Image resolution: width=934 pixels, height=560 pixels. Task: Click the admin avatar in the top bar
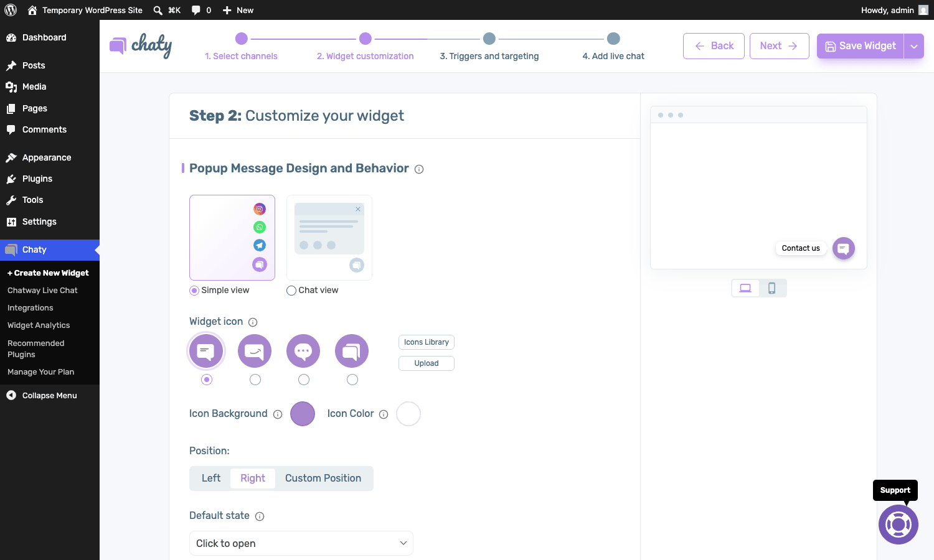[923, 10]
